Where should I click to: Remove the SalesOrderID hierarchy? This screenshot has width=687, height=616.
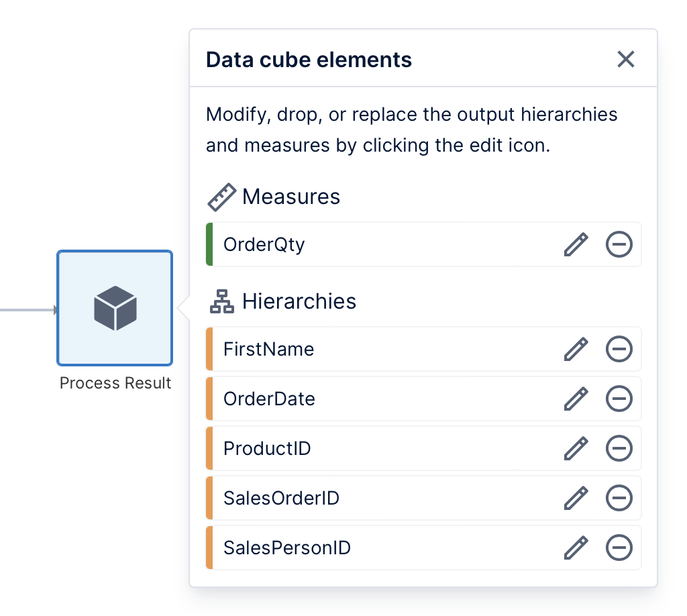619,498
